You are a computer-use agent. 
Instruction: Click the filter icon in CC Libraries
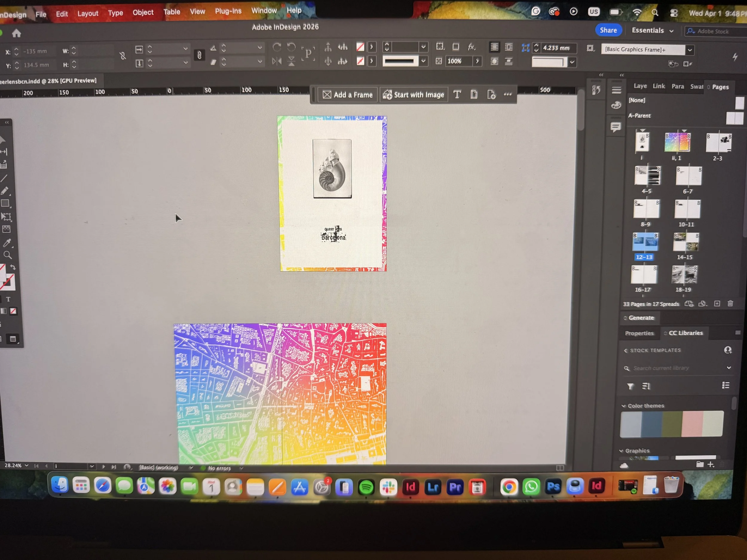click(x=630, y=386)
